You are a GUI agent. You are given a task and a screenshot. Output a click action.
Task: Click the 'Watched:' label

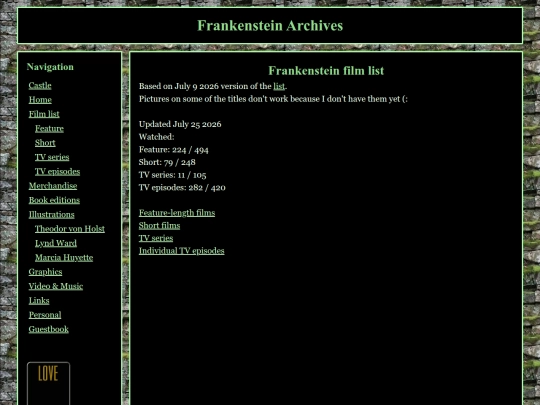pos(157,137)
